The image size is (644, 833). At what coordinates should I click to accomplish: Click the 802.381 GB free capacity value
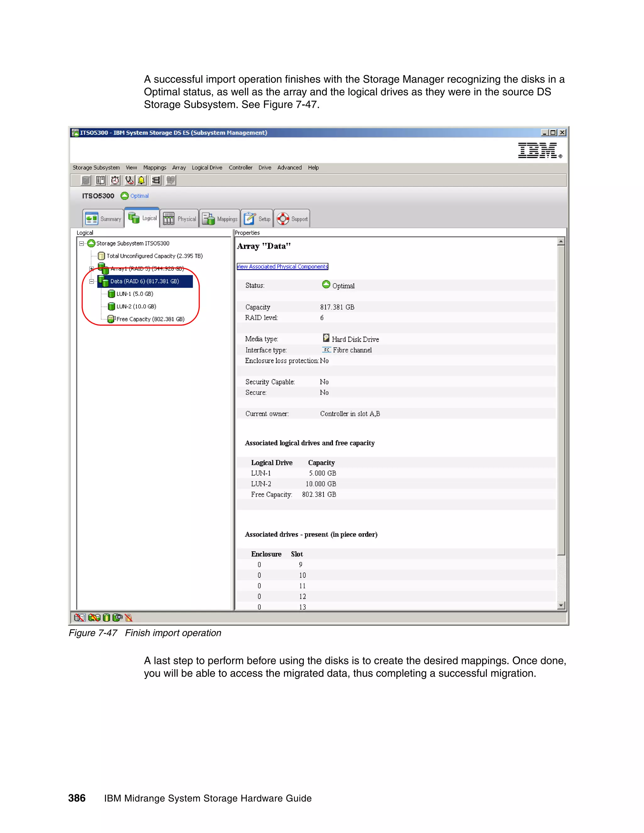(x=319, y=494)
